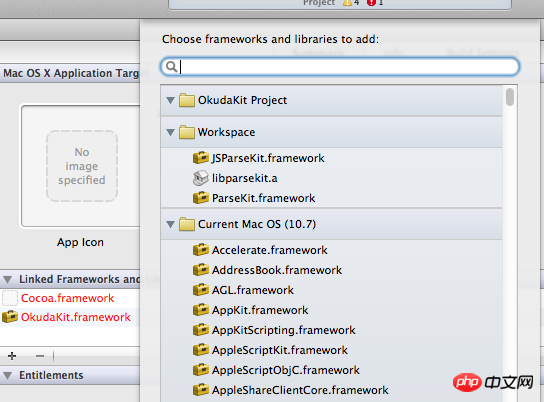Collapse the OkudaKit Project group

(x=170, y=100)
